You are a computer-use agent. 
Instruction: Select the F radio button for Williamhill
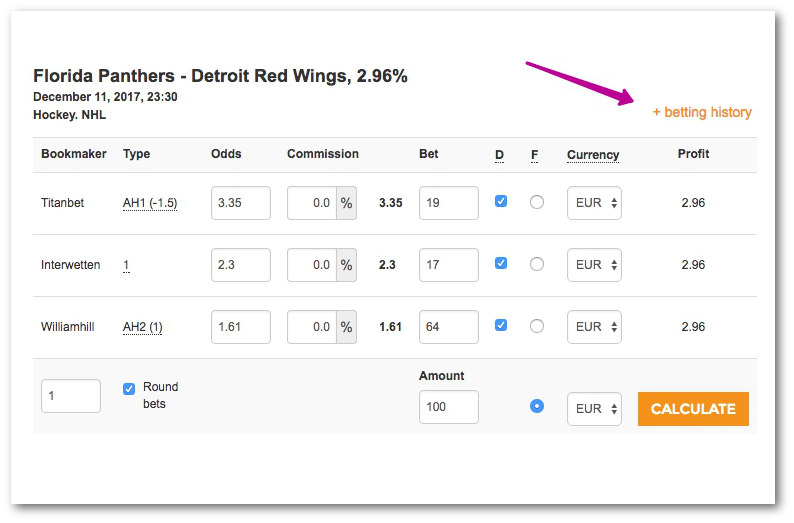coord(537,326)
